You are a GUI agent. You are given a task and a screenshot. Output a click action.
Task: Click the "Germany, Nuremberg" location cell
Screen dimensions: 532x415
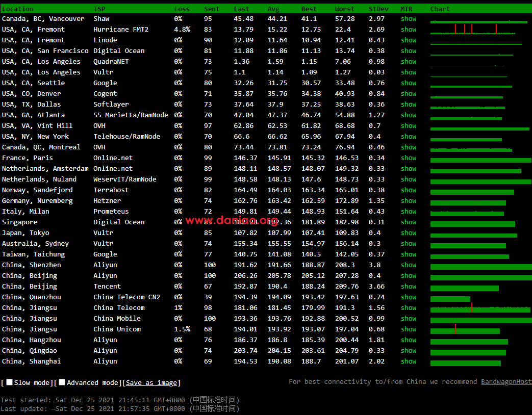[37, 201]
